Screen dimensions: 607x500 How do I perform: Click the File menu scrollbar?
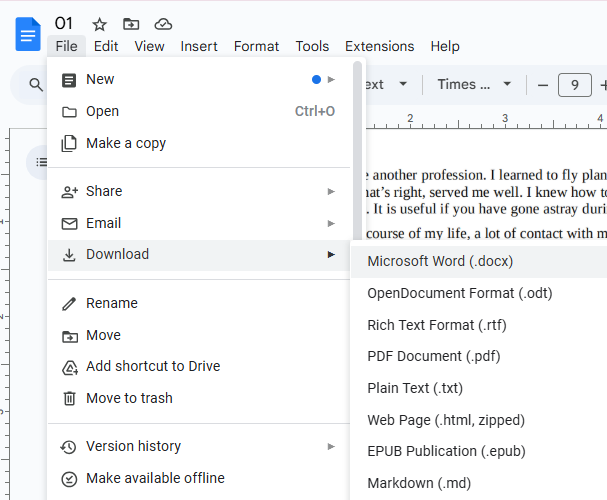(x=357, y=120)
